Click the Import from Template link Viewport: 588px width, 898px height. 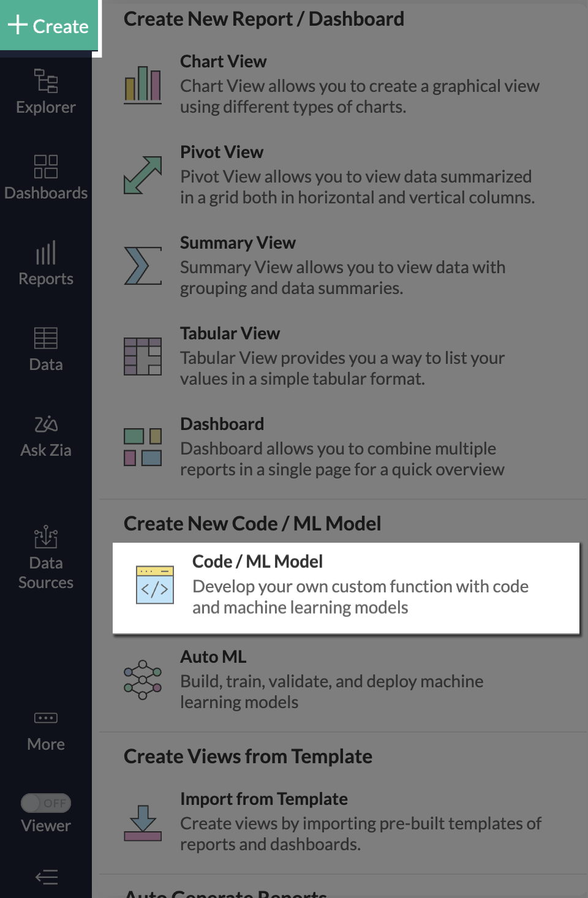point(264,799)
